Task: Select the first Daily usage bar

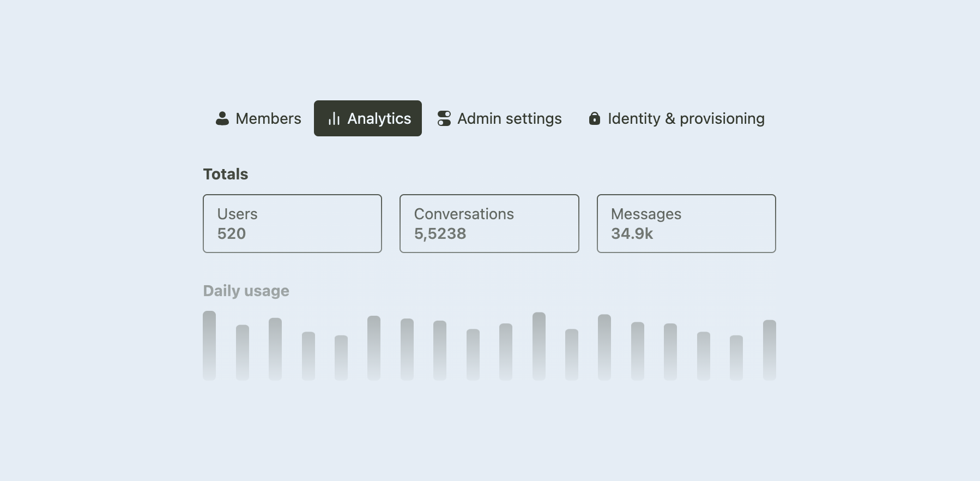Action: coord(209,346)
